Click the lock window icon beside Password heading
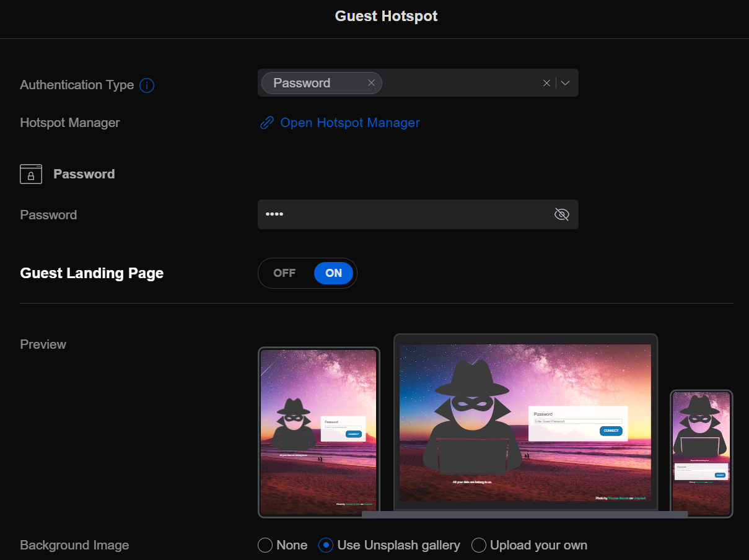Viewport: 749px width, 560px height. [31, 174]
